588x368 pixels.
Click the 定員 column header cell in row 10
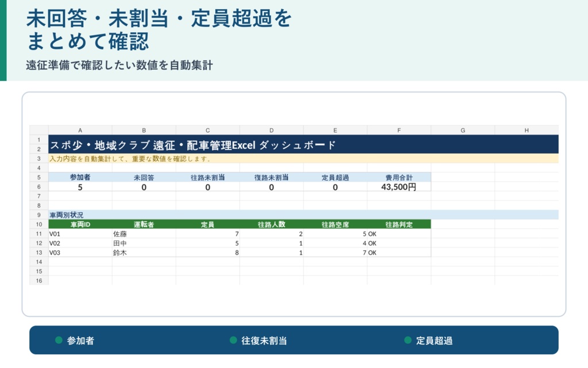(x=208, y=224)
